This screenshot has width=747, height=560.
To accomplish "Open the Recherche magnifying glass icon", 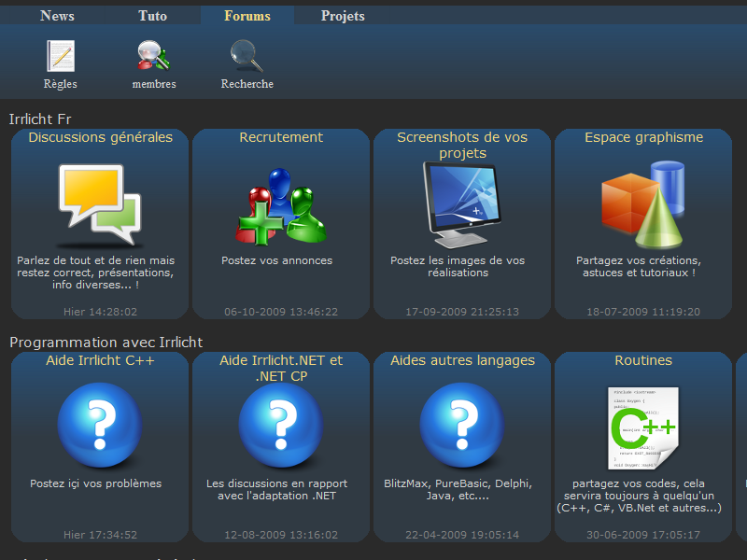I will (x=247, y=56).
